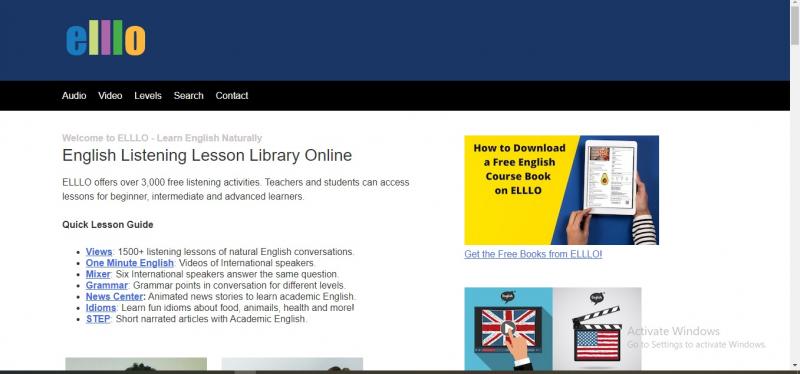Open the Mixer link
The width and height of the screenshot is (800, 374).
coord(98,274)
